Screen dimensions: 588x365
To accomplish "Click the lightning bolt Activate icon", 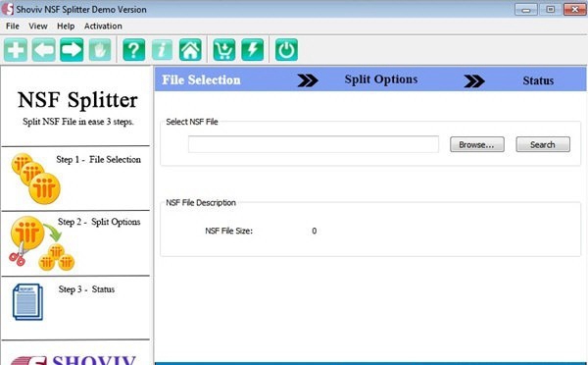I will coord(253,50).
